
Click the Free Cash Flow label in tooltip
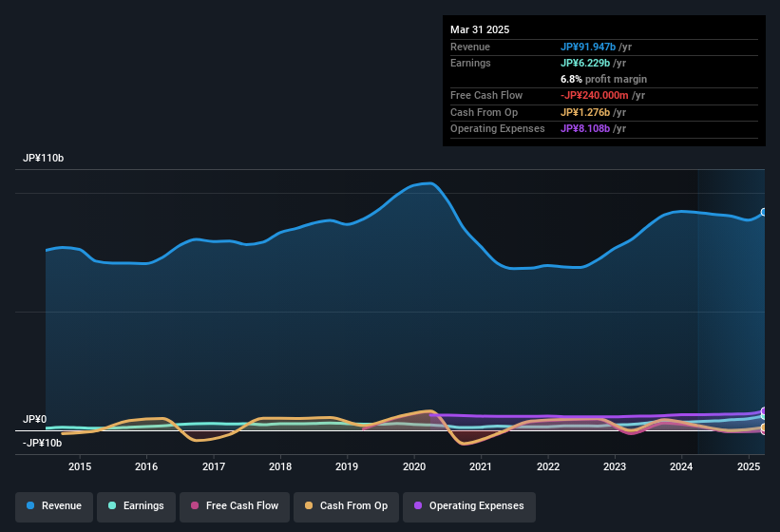(x=486, y=95)
